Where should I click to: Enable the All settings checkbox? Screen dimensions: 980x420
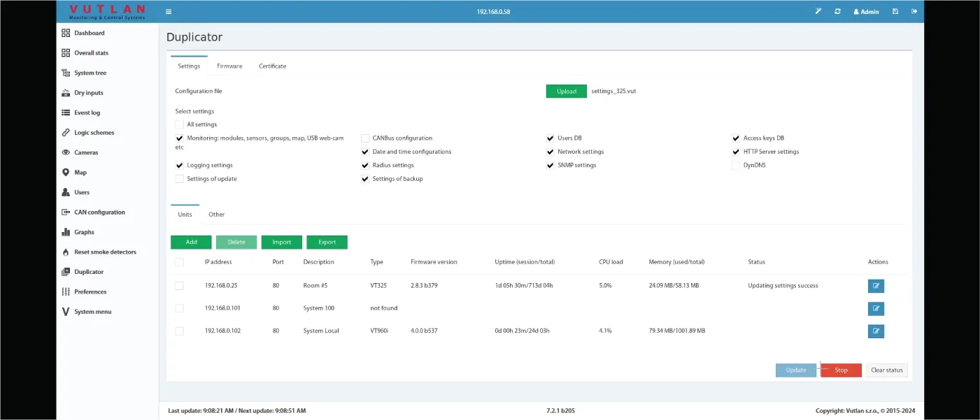[180, 124]
